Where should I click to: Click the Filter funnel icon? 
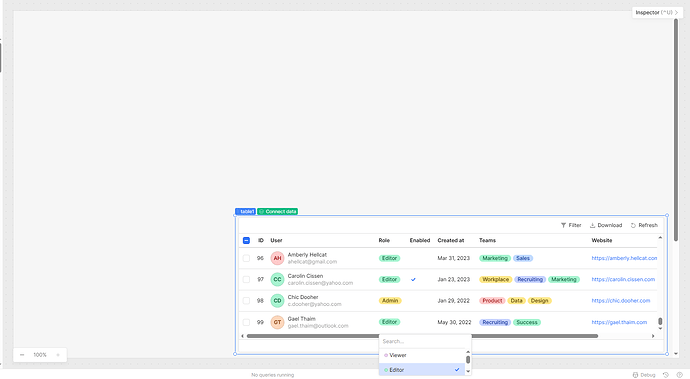point(563,225)
